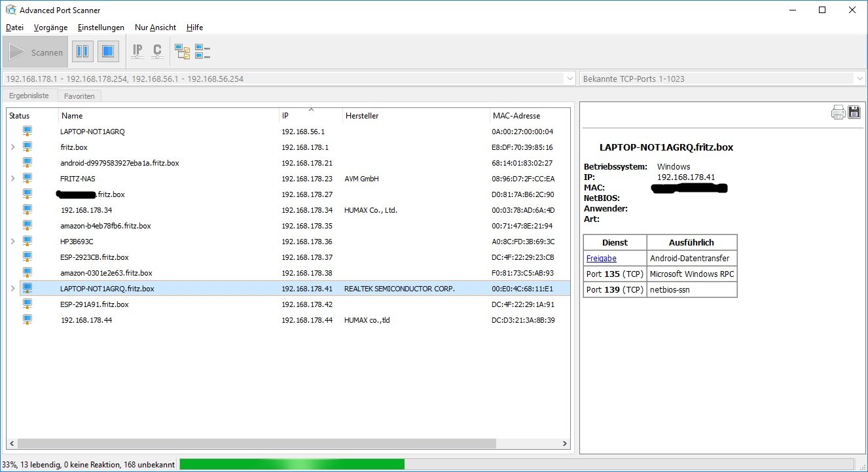Click computer icon in the 192.168.178.44 row
This screenshot has height=472, width=868.
click(27, 319)
